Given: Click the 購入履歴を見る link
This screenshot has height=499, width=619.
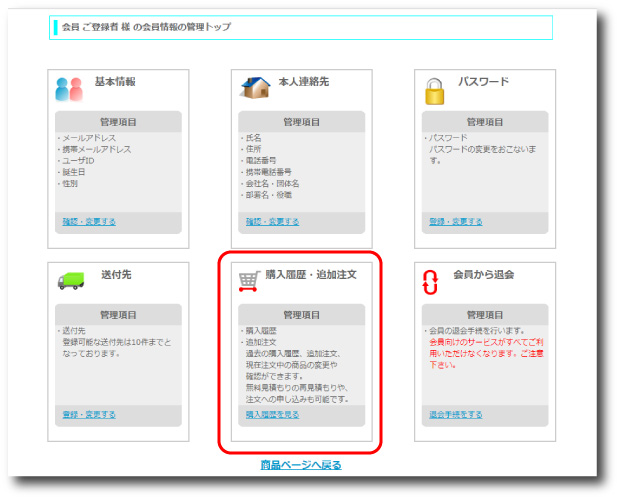Looking at the screenshot, I should 271,413.
